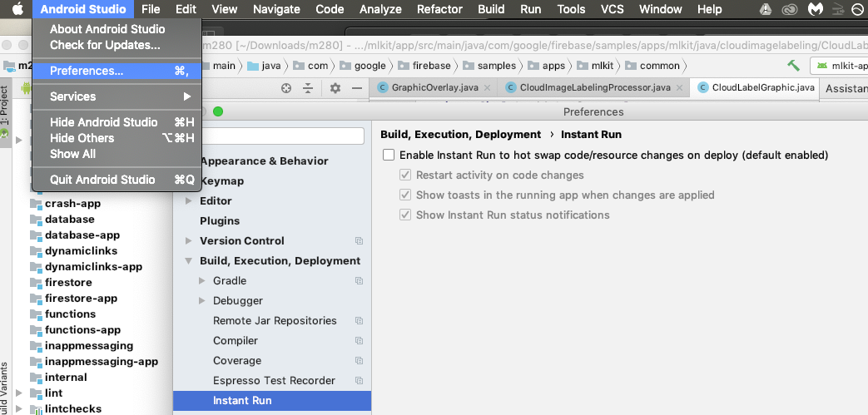Collapse Build, Execution, Deployment section
Viewport: 868px width, 415px height.
click(x=189, y=260)
